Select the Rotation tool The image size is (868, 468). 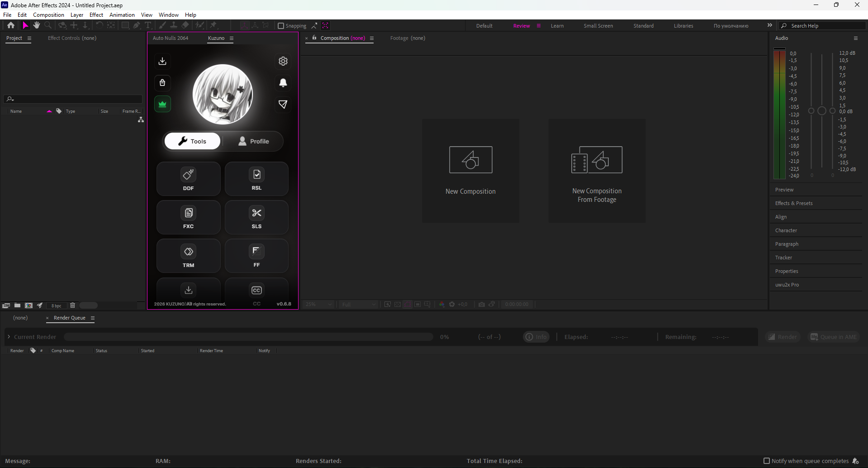pos(99,25)
